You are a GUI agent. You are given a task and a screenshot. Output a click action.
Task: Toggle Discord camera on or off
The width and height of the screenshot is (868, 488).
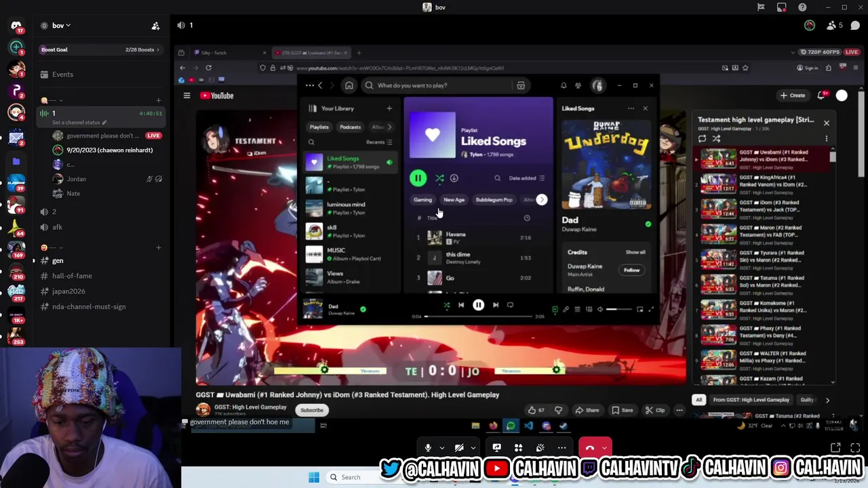point(459,448)
